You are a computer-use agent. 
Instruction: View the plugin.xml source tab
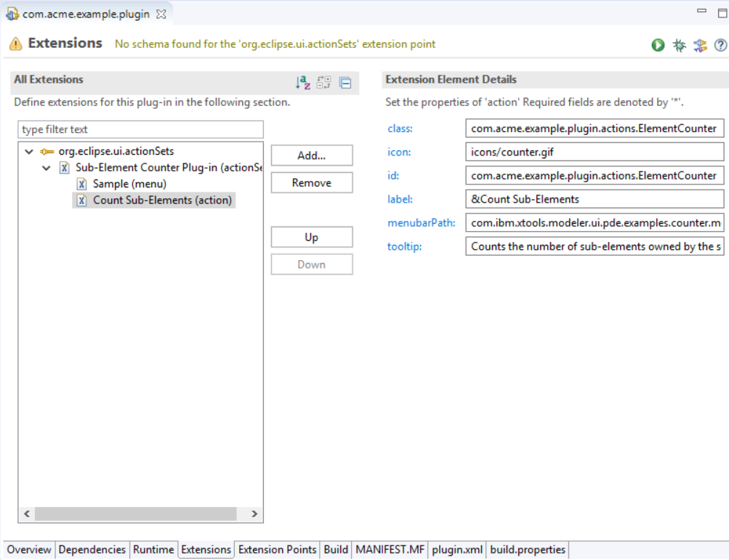(457, 550)
